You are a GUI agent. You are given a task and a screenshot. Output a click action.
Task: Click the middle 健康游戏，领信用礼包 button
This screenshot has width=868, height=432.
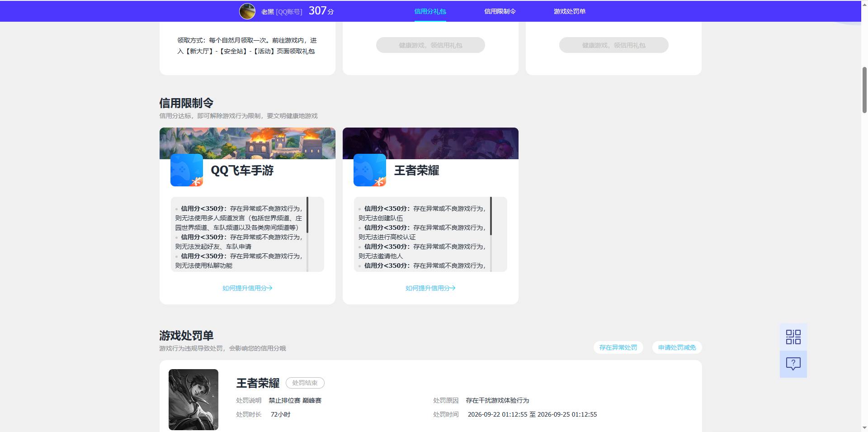430,45
